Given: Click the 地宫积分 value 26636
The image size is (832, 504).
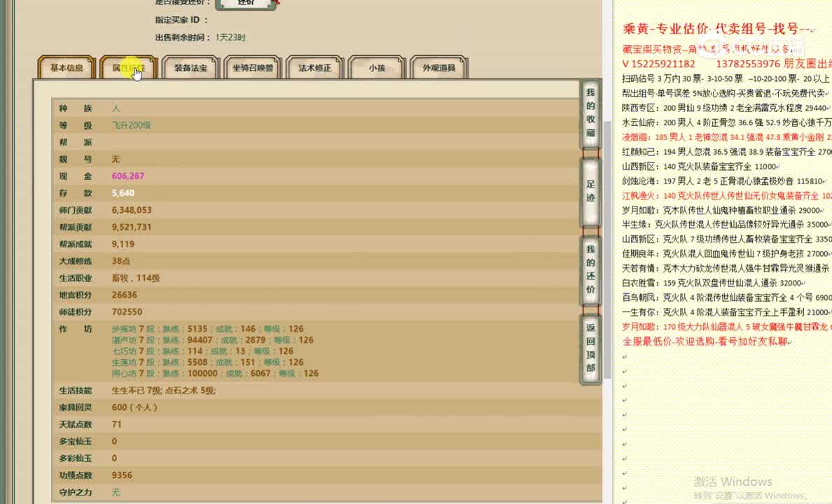Looking at the screenshot, I should click(124, 295).
